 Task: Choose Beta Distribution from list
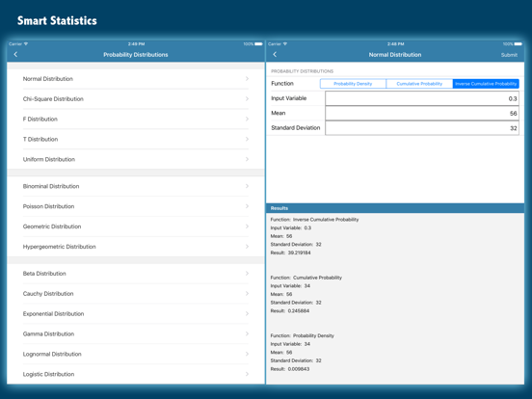[x=136, y=273]
